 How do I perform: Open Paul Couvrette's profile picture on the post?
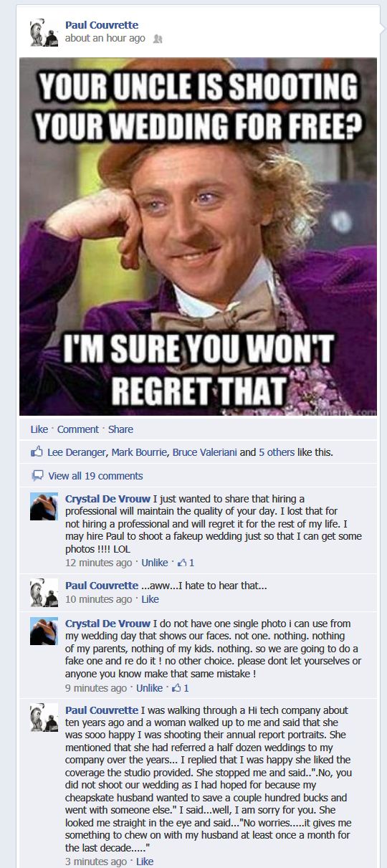44,33
